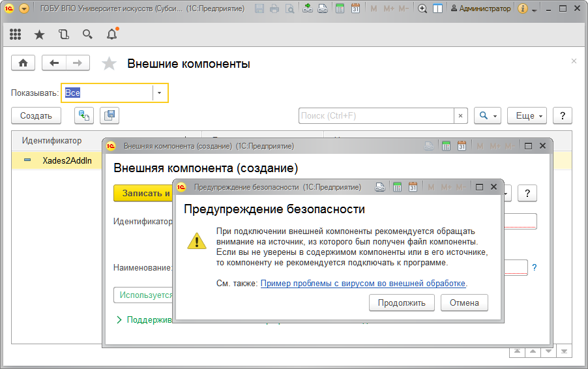Click Продолжить in the security warning
Image resolution: width=588 pixels, height=369 pixels.
(x=402, y=303)
